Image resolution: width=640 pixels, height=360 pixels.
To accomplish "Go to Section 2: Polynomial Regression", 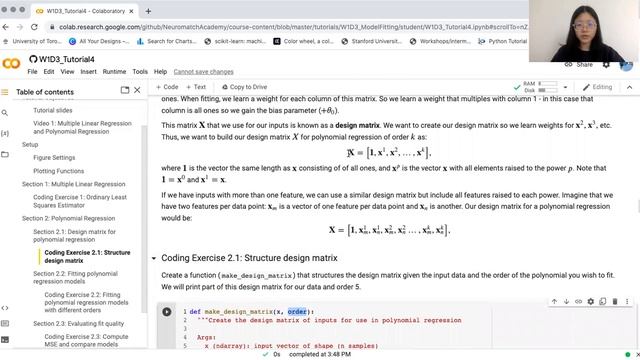I will pyautogui.click(x=69, y=219).
